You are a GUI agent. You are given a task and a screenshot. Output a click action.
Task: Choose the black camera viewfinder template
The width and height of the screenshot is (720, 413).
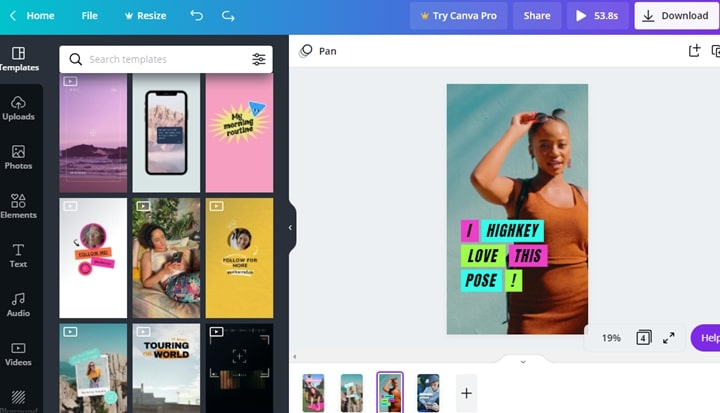[239, 368]
